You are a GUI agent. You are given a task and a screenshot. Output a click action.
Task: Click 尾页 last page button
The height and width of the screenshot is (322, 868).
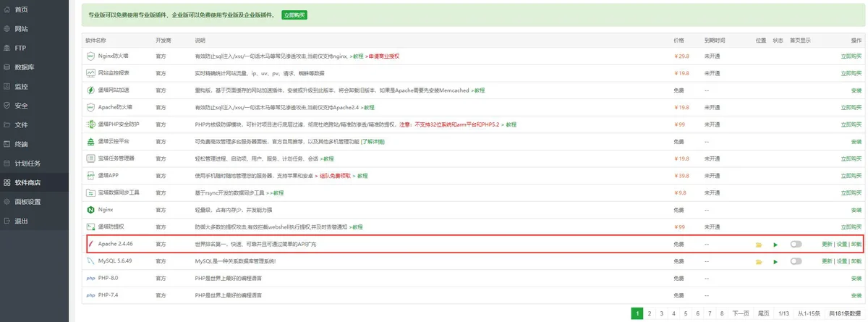coord(763,313)
